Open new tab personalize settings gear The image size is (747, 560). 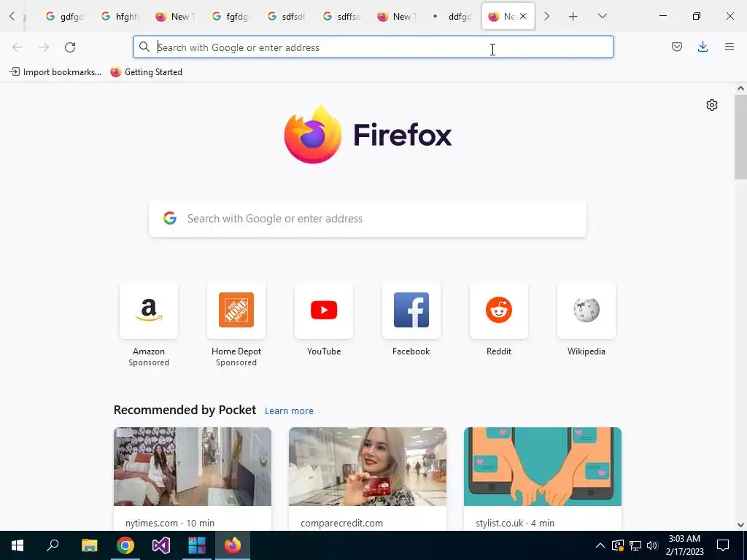[712, 105]
